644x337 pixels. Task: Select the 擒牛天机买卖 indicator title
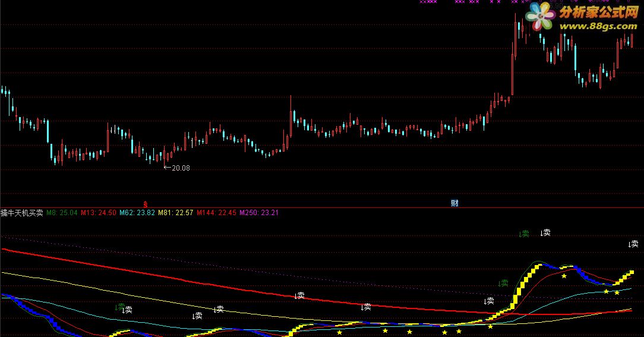coord(22,213)
